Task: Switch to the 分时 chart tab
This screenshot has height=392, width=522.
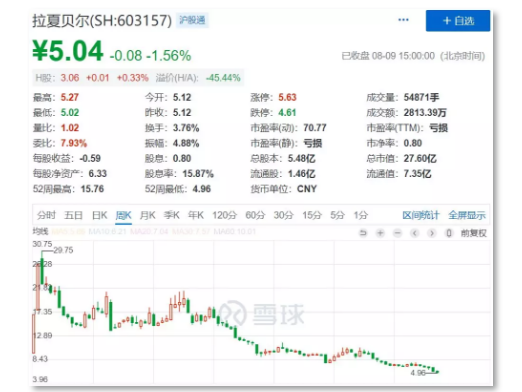Action: coord(46,215)
